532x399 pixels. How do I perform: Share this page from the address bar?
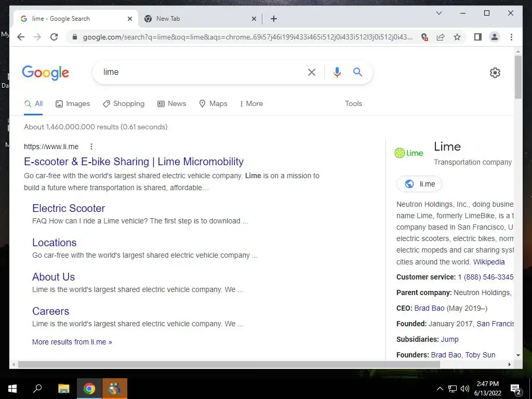[x=441, y=37]
